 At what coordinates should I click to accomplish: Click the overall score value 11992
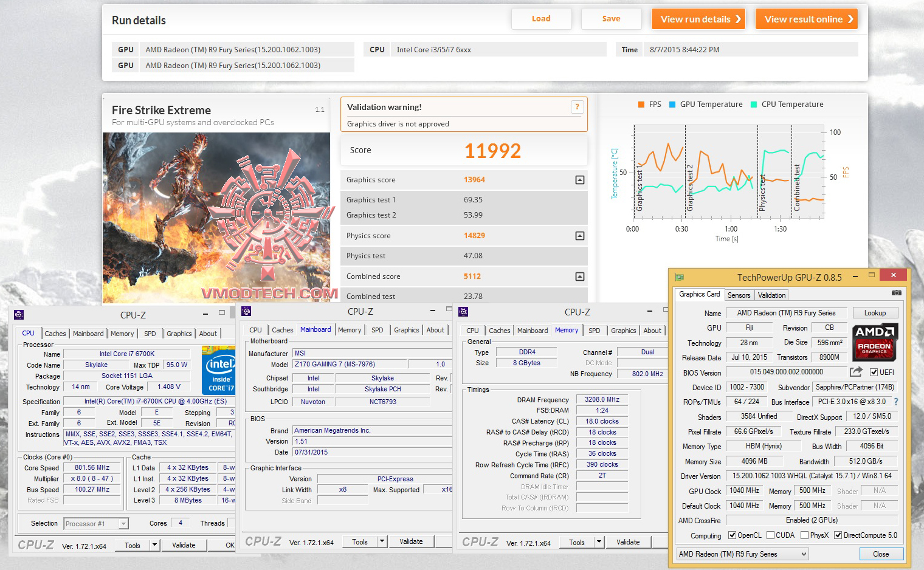(492, 151)
